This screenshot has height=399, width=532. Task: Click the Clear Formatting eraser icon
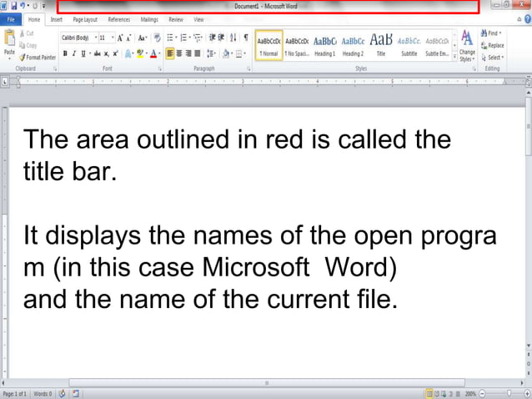pos(157,38)
